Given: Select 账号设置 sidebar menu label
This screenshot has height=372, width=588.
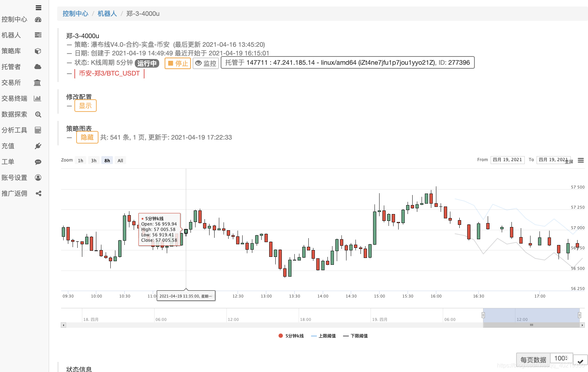Looking at the screenshot, I should pyautogui.click(x=14, y=178).
